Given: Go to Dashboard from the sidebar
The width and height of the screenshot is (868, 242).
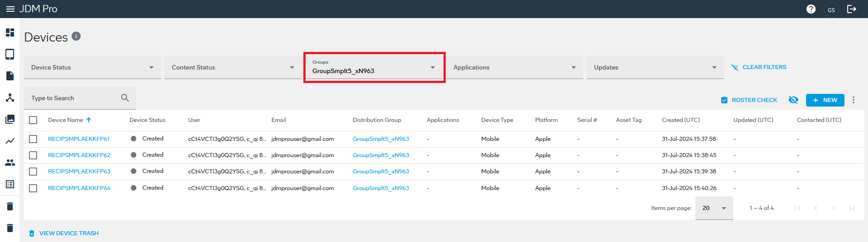Looking at the screenshot, I should (10, 33).
